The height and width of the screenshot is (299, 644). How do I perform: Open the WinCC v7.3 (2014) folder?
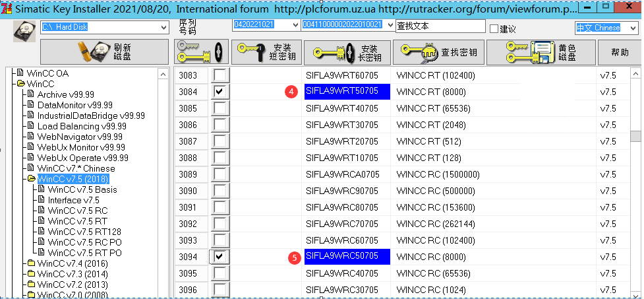pos(73,274)
